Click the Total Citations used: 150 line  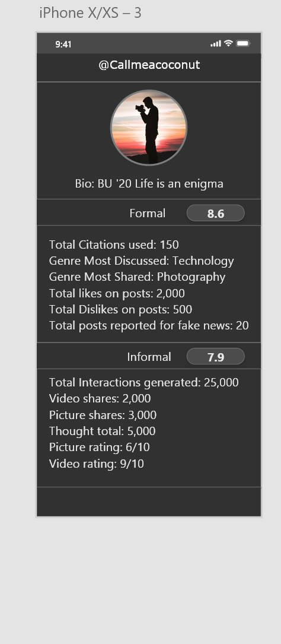click(x=114, y=245)
